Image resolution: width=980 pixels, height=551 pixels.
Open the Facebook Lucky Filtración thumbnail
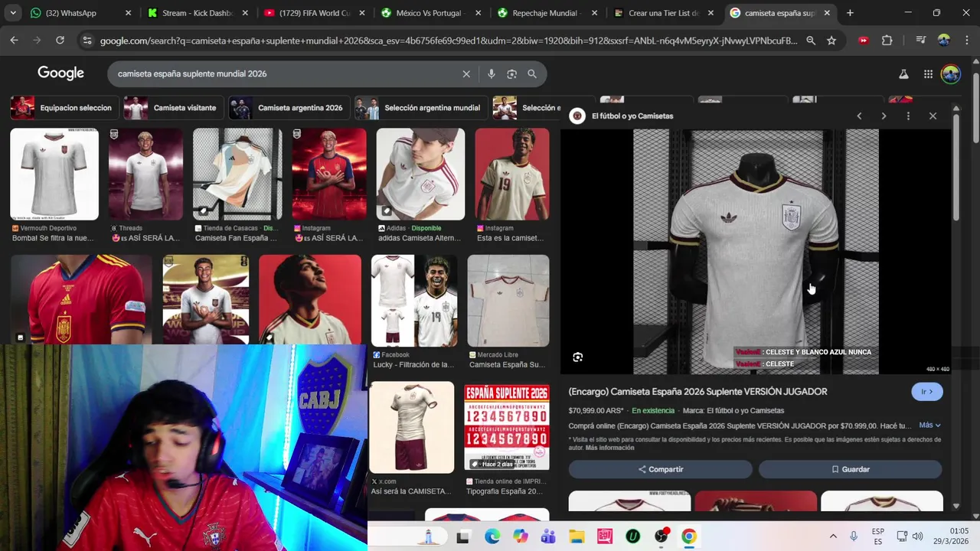tap(414, 301)
